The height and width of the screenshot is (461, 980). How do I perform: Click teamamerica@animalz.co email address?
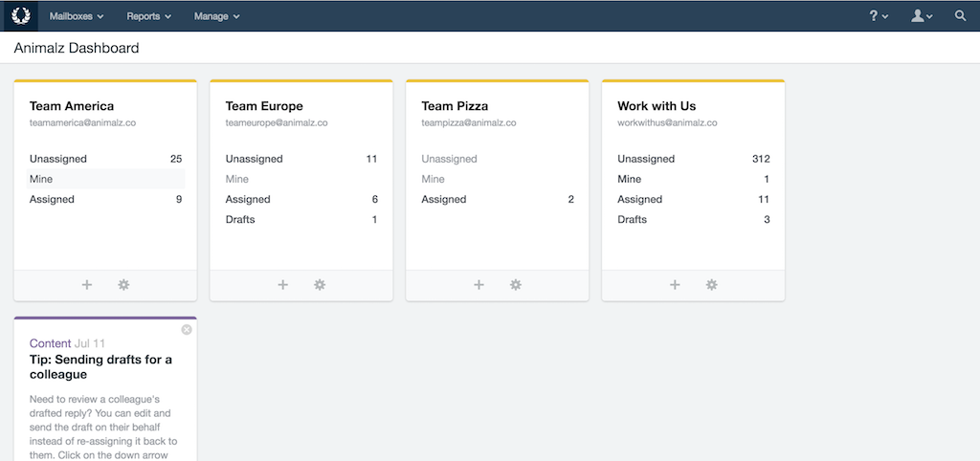(x=82, y=123)
